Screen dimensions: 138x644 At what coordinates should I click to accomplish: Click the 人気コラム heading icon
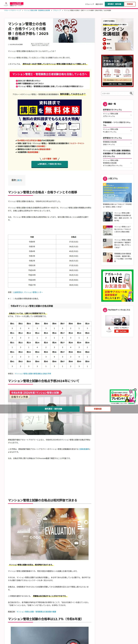(105, 178)
